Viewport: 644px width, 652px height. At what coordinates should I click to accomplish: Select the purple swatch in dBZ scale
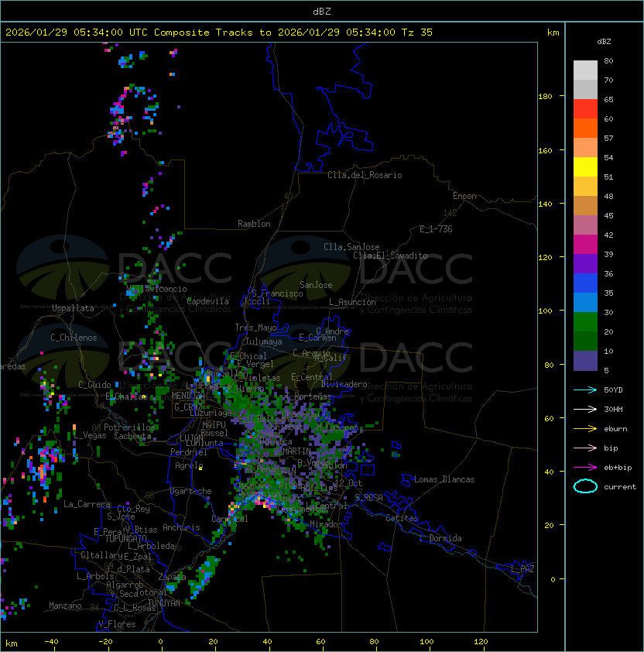click(585, 263)
